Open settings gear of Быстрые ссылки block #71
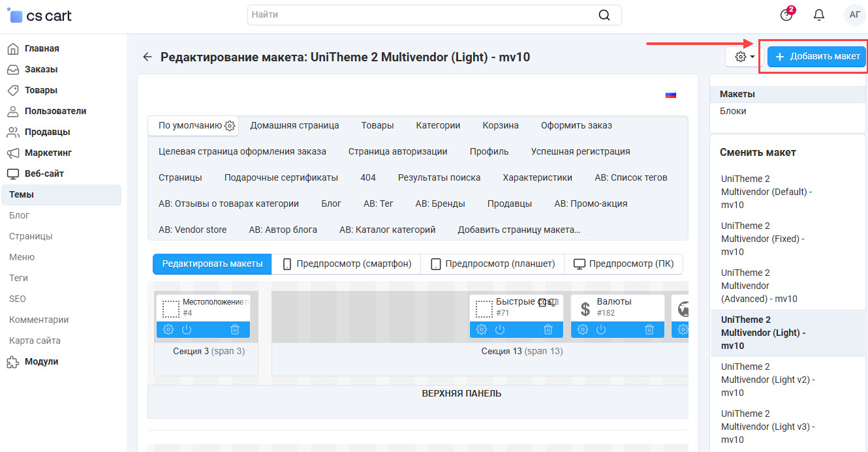The width and height of the screenshot is (868, 452). pyautogui.click(x=482, y=329)
